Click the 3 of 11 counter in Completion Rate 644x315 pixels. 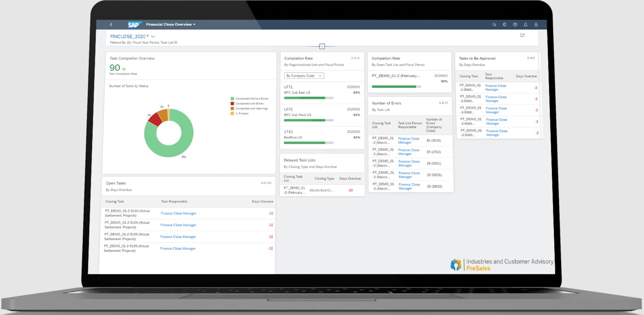pos(355,58)
